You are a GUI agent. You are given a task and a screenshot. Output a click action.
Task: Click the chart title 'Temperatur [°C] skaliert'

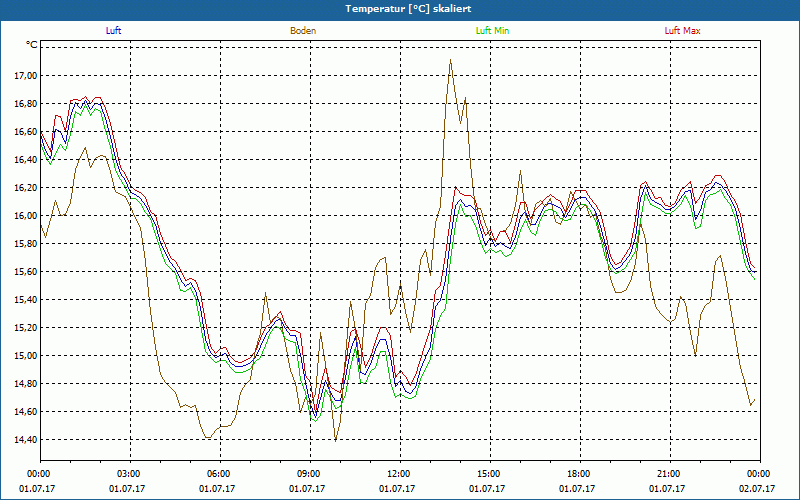point(408,9)
